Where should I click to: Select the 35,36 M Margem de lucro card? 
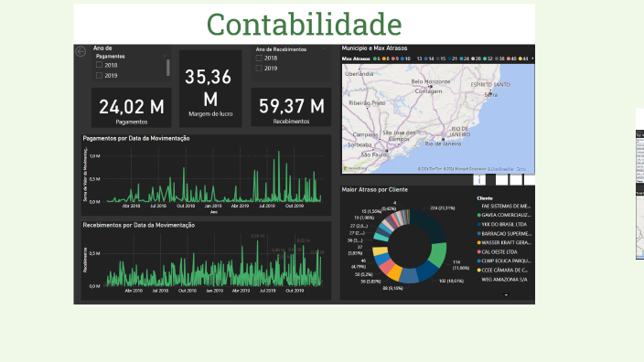(210, 89)
